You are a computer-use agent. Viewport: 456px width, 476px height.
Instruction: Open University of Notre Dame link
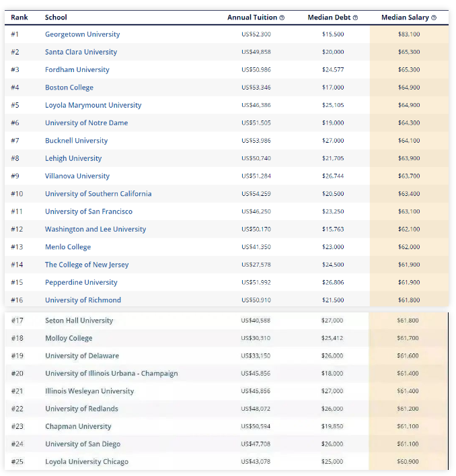pos(86,123)
